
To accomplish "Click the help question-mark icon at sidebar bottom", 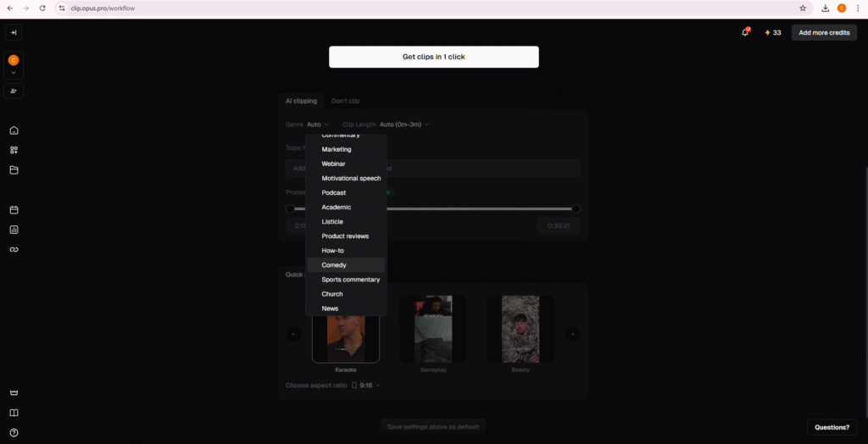I will click(14, 432).
